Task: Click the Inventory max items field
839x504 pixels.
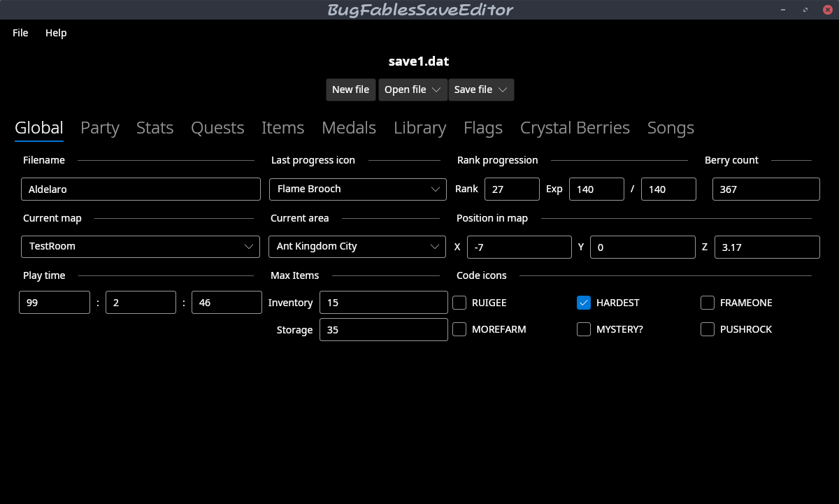Action: tap(384, 303)
